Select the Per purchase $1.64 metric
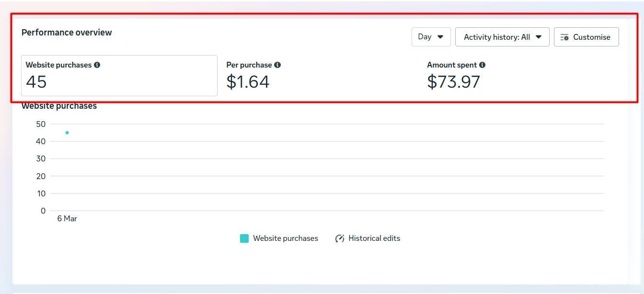644x294 pixels. pos(253,76)
